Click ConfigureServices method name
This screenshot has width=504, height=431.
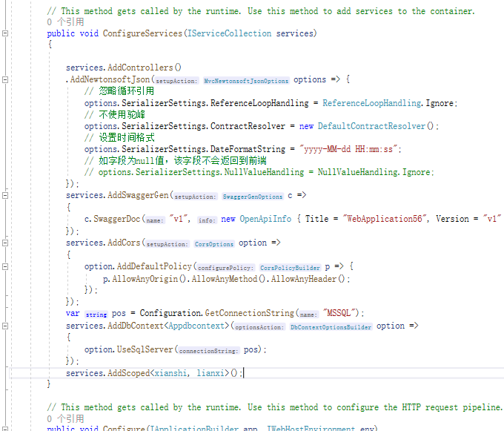tap(142, 33)
